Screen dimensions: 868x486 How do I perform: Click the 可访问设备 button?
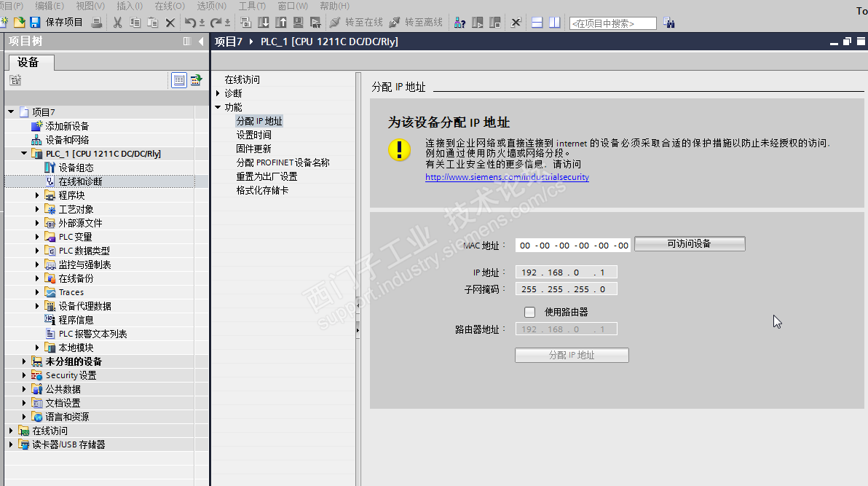point(690,244)
